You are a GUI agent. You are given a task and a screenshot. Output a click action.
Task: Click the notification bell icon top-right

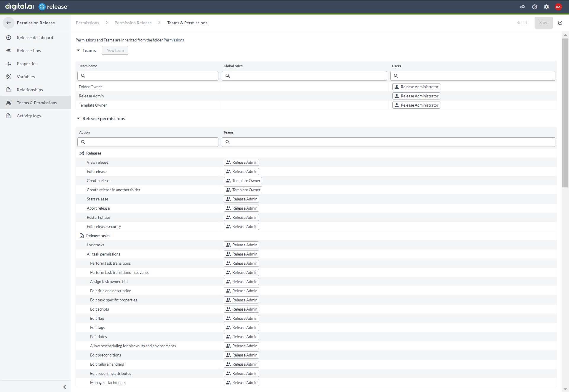click(523, 7)
